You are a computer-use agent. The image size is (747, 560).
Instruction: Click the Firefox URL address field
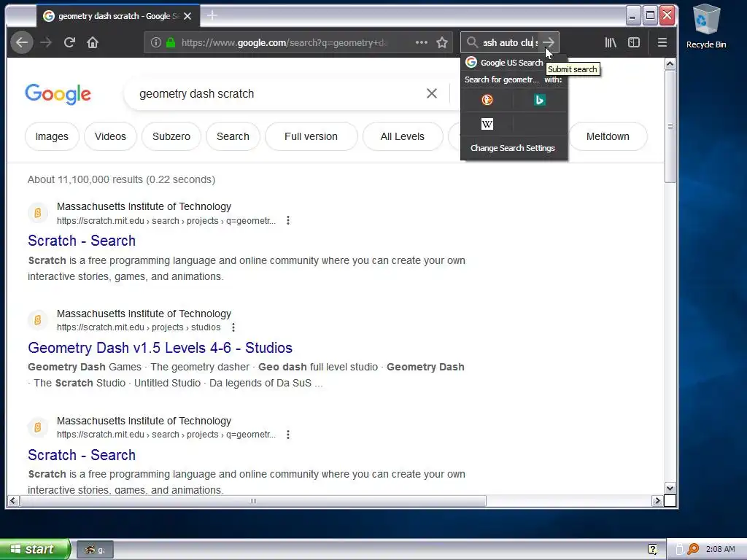pos(286,42)
